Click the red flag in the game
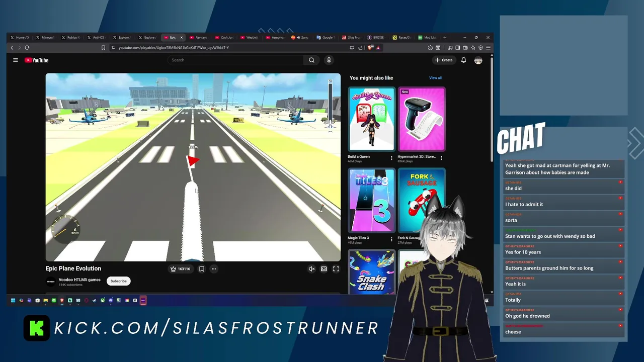 pos(193,160)
